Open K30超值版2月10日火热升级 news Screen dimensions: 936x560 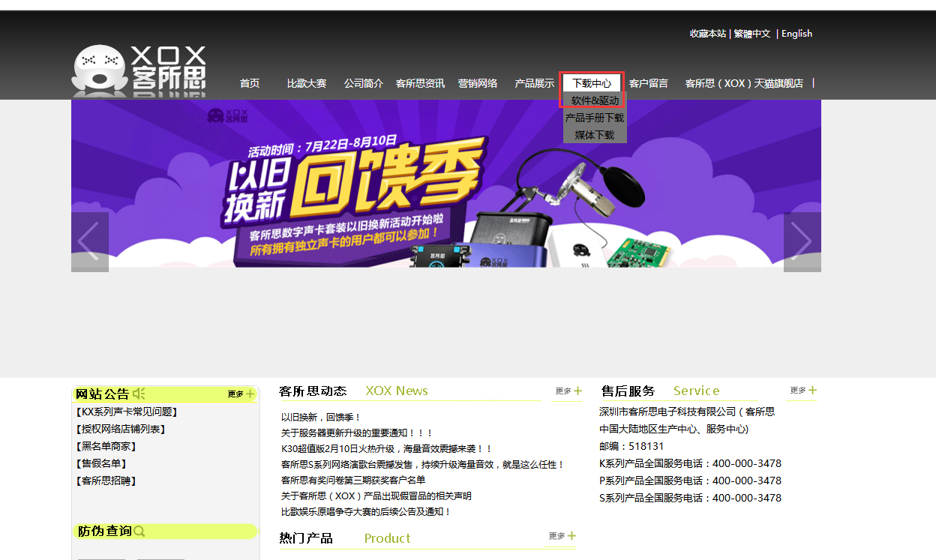(387, 448)
